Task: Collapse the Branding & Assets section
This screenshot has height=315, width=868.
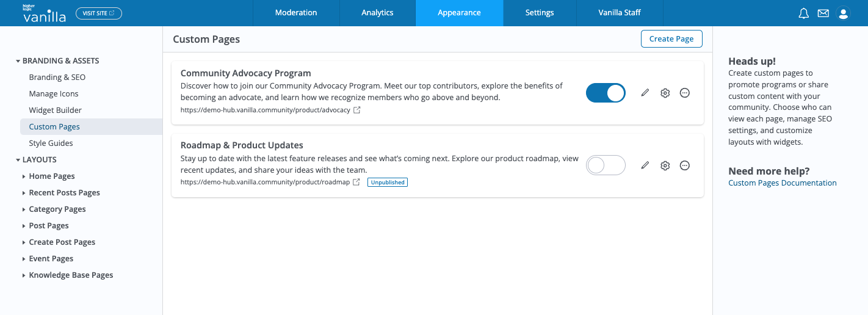Action: click(x=18, y=61)
